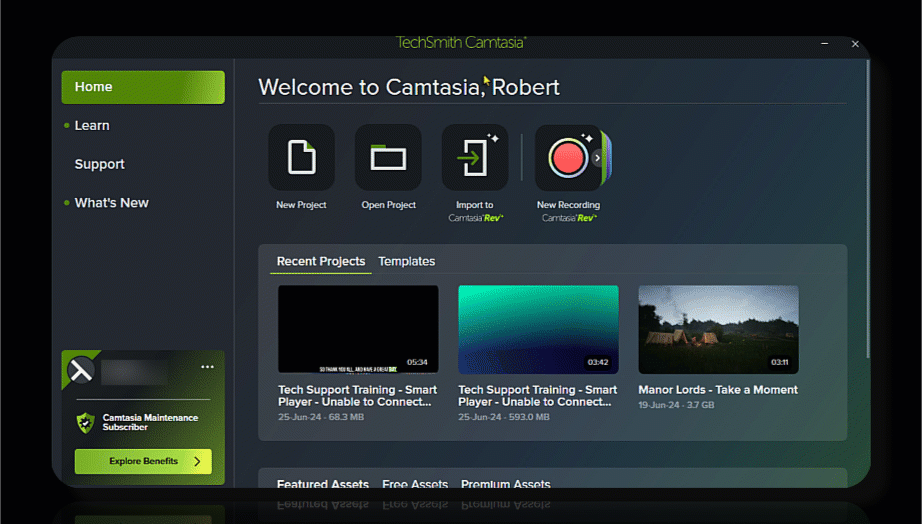922x524 pixels.
Task: Open Manor Lords - Take a Moment project
Action: (718, 329)
